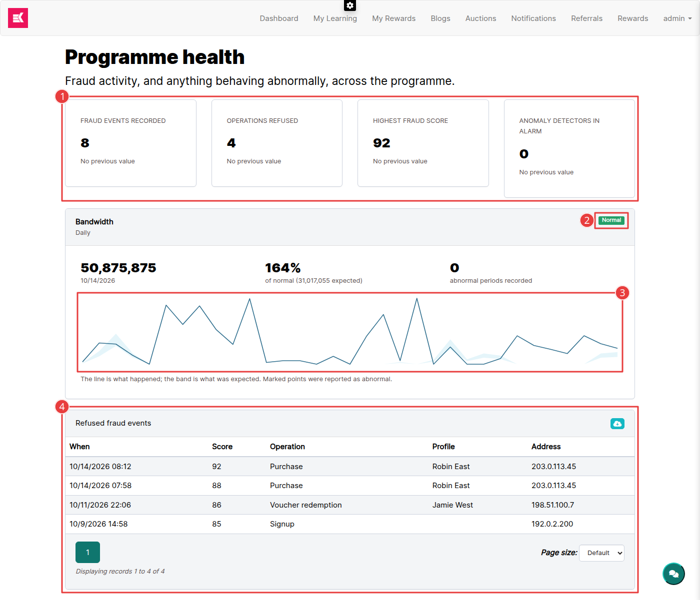This screenshot has width=700, height=600.
Task: Open Referrals link
Action: click(x=587, y=18)
